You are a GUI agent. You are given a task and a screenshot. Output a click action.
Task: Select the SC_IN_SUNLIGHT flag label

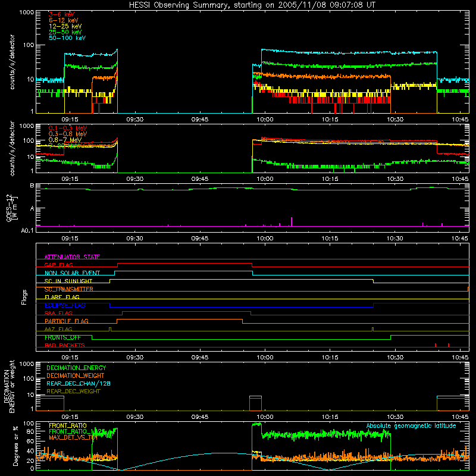pos(68,281)
